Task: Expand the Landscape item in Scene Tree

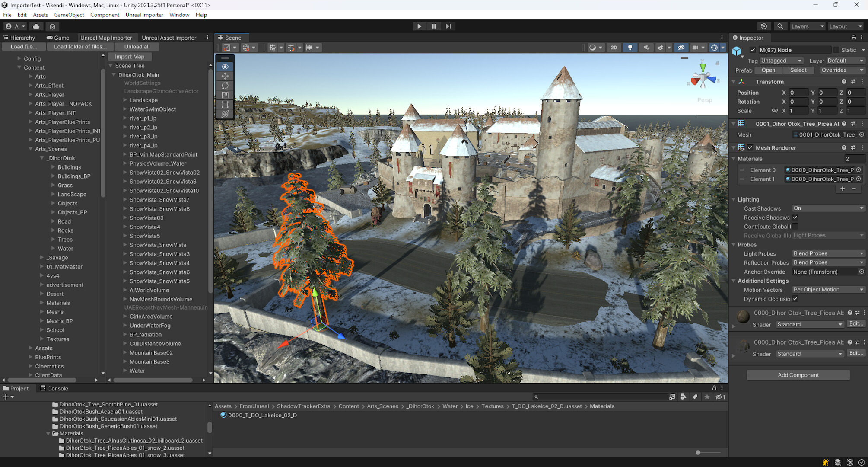Action: tap(124, 100)
